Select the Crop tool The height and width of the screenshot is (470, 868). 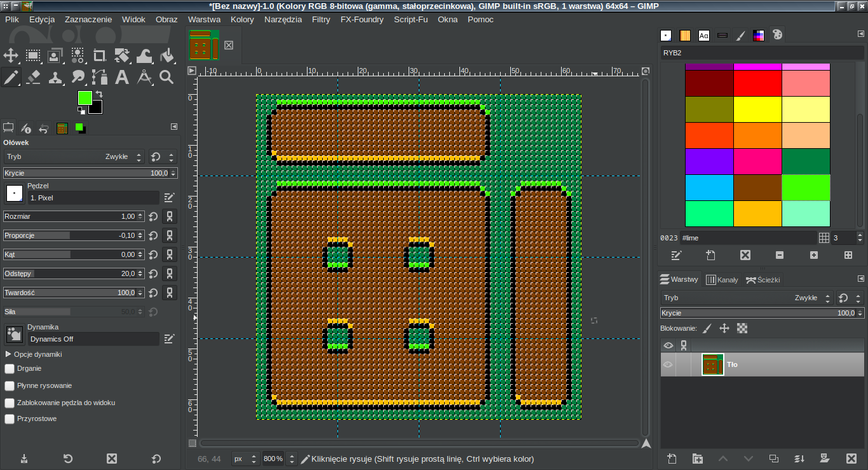[100, 56]
